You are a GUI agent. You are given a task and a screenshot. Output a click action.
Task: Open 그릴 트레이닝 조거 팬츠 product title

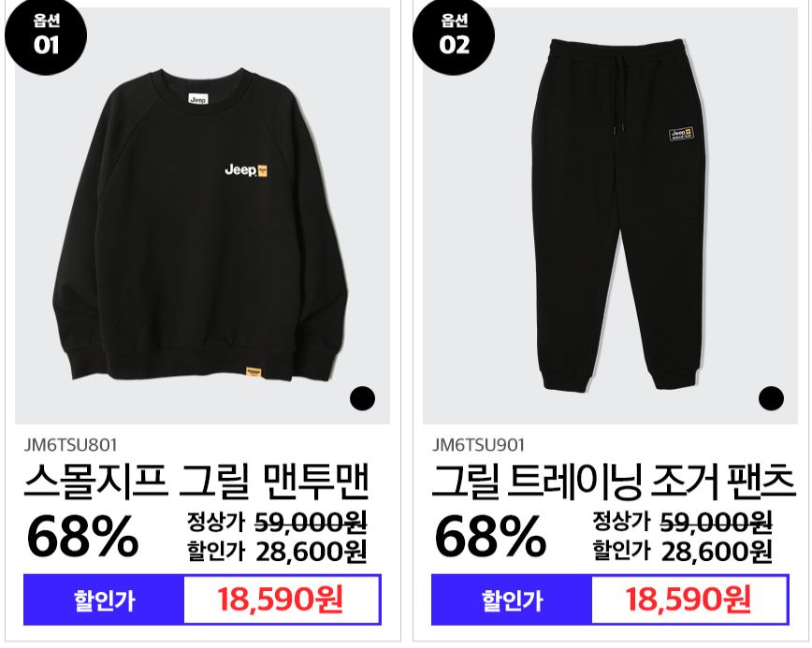(x=614, y=482)
